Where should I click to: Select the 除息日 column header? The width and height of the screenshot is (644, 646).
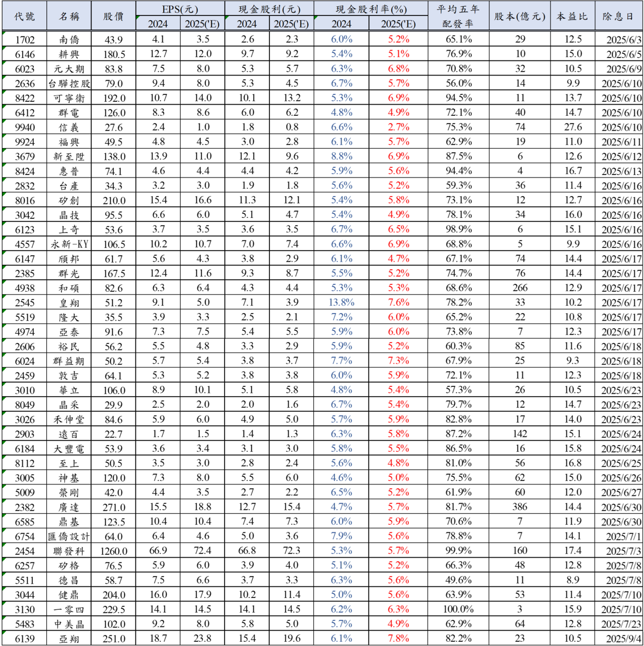click(619, 16)
